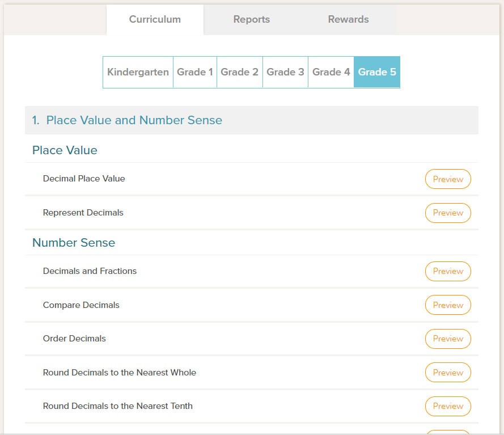Preview the Represent Decimals lesson

[x=448, y=213]
